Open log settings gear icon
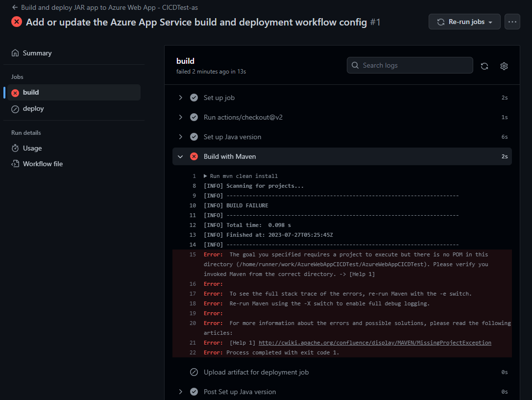Screen dimensions: 532x400 coord(504,66)
